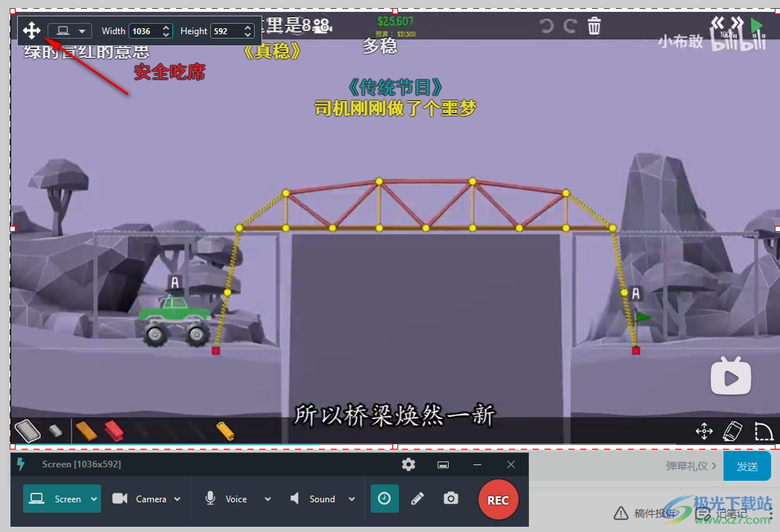
Task: Expand the Sound options dropdown arrow
Action: pos(351,499)
